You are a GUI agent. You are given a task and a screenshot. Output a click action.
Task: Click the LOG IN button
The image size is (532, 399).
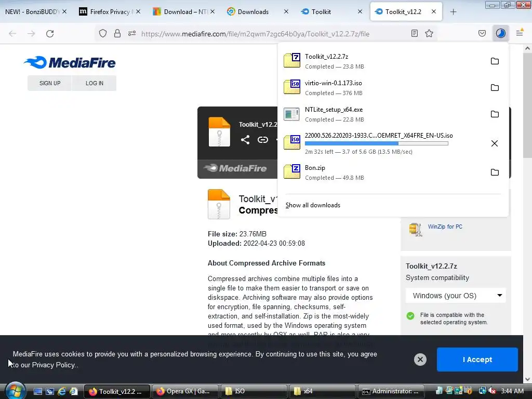point(95,83)
